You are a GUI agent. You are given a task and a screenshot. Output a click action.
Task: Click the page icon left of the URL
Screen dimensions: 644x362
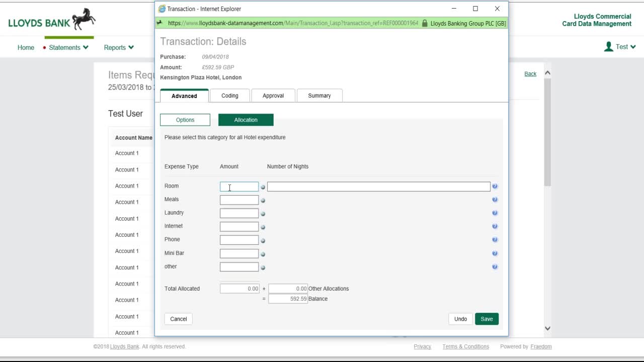point(160,23)
